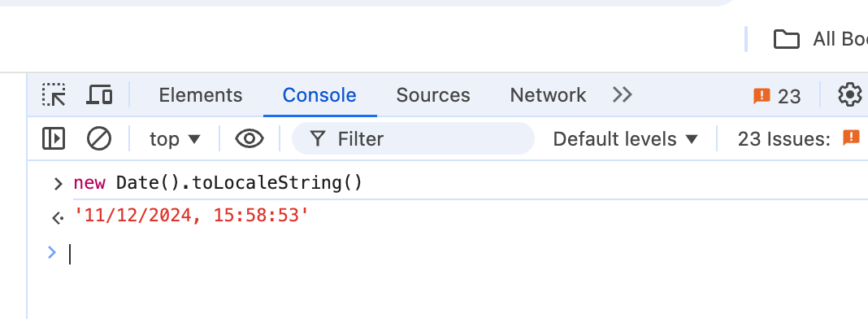Create live expression with eye icon

pos(250,138)
